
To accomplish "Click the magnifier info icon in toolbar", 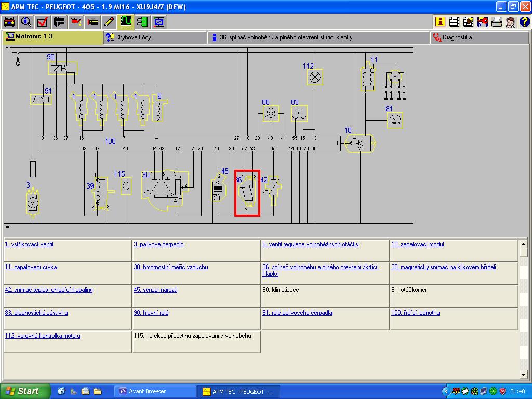I will (26, 22).
